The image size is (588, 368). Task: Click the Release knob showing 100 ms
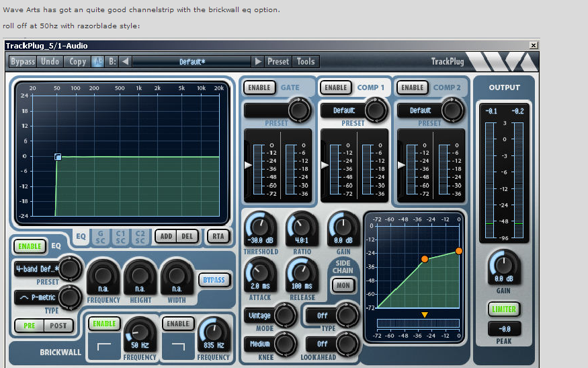[x=302, y=273]
